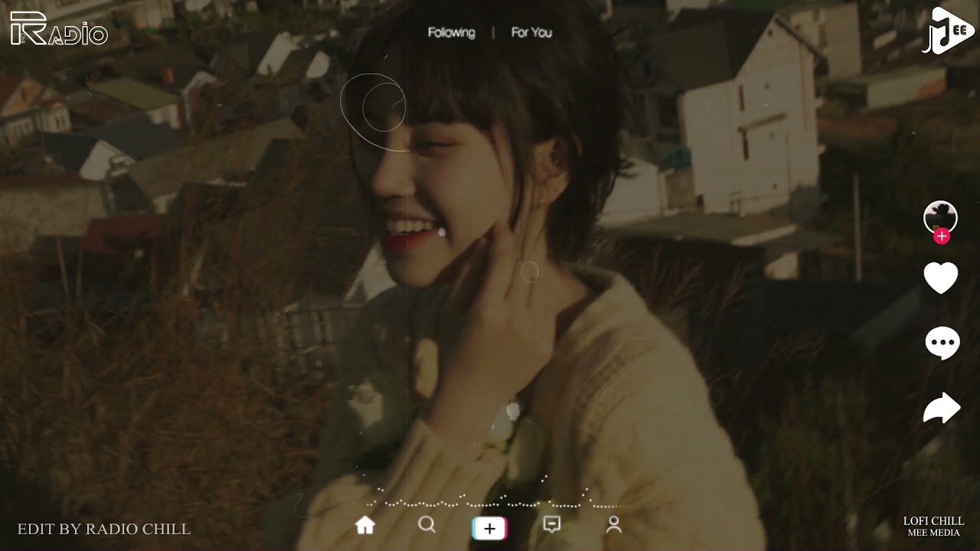980x551 pixels.
Task: Go to the profile person icon
Action: pos(613,524)
